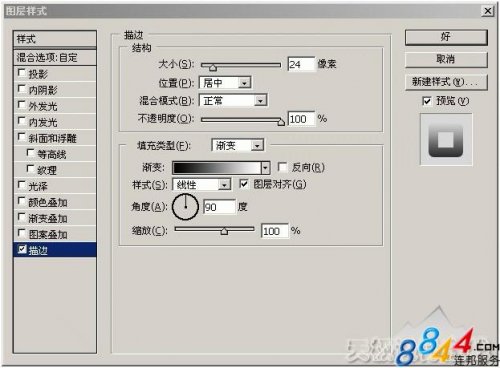Enable the 光泽 satin checkbox
500x368 pixels.
[x=22, y=185]
